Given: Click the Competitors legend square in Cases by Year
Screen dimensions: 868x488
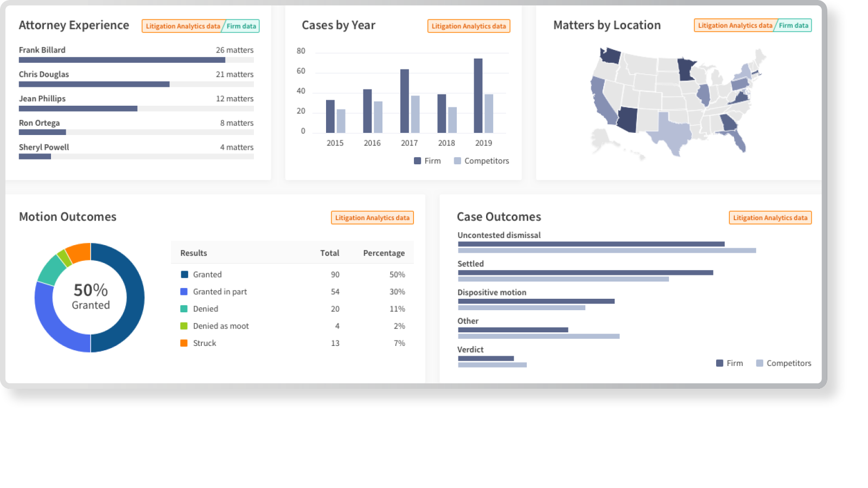Looking at the screenshot, I should click(457, 161).
